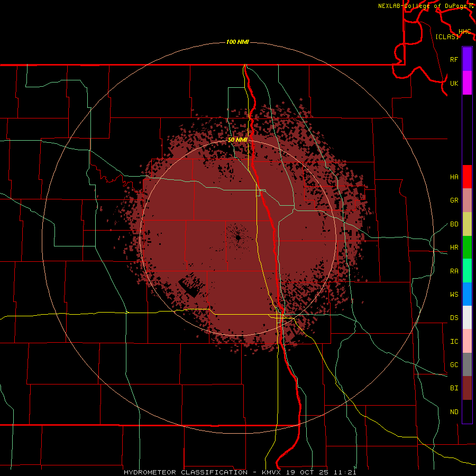The width and height of the screenshot is (476, 476).
Task: Click the HA red legend swatch
Action: pyautogui.click(x=467, y=177)
